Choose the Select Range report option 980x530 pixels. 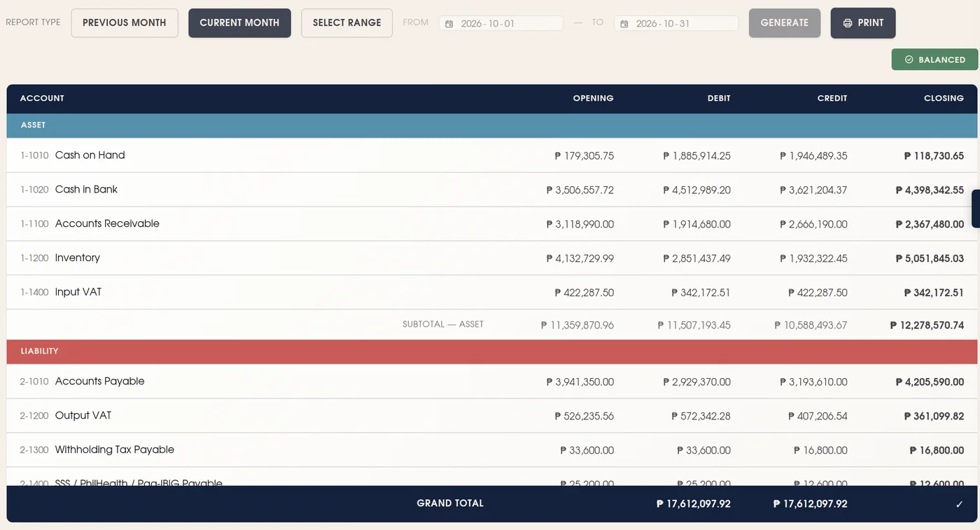[x=347, y=23]
